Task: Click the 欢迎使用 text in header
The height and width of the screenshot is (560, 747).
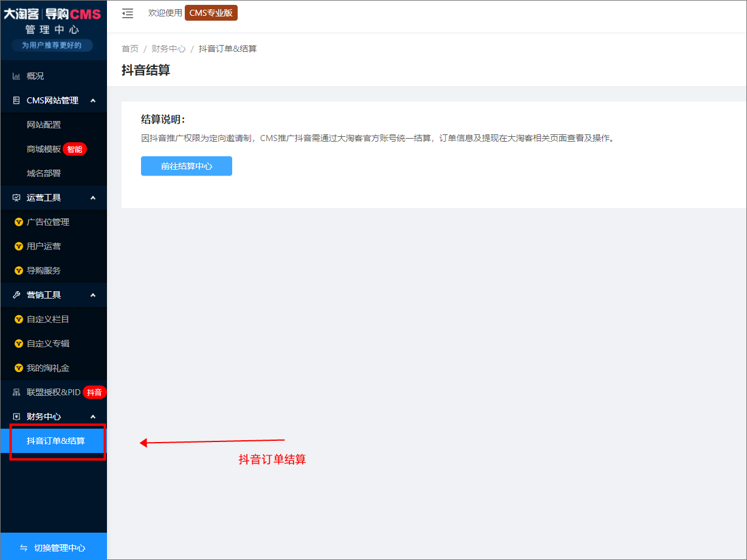Action: pos(165,13)
